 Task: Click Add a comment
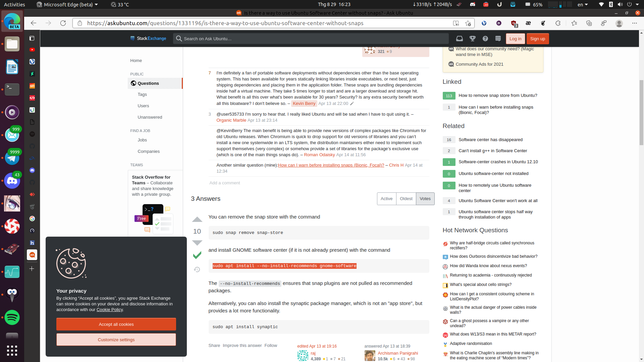(224, 183)
